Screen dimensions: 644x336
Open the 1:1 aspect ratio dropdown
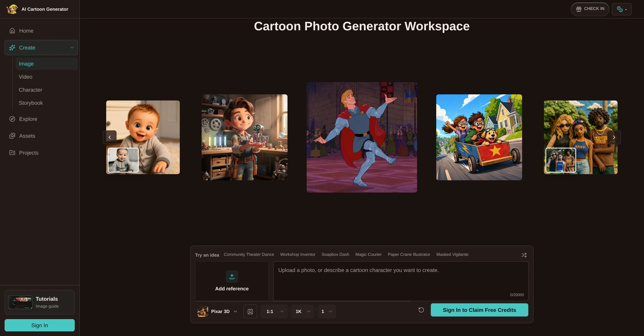[x=274, y=311]
